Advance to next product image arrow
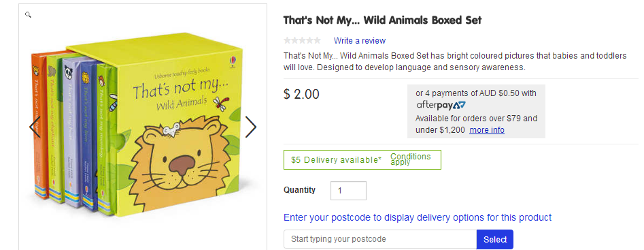Screen dimensions: 644x250 [250, 127]
